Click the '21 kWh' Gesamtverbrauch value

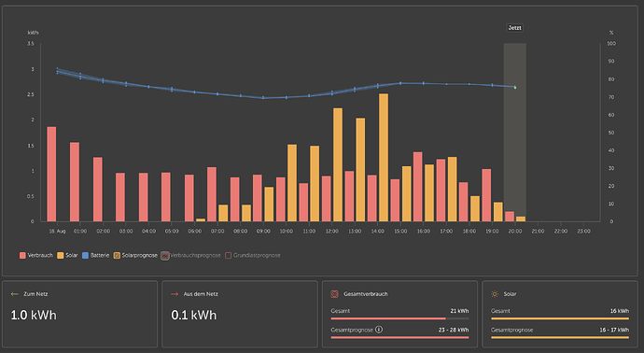point(459,311)
